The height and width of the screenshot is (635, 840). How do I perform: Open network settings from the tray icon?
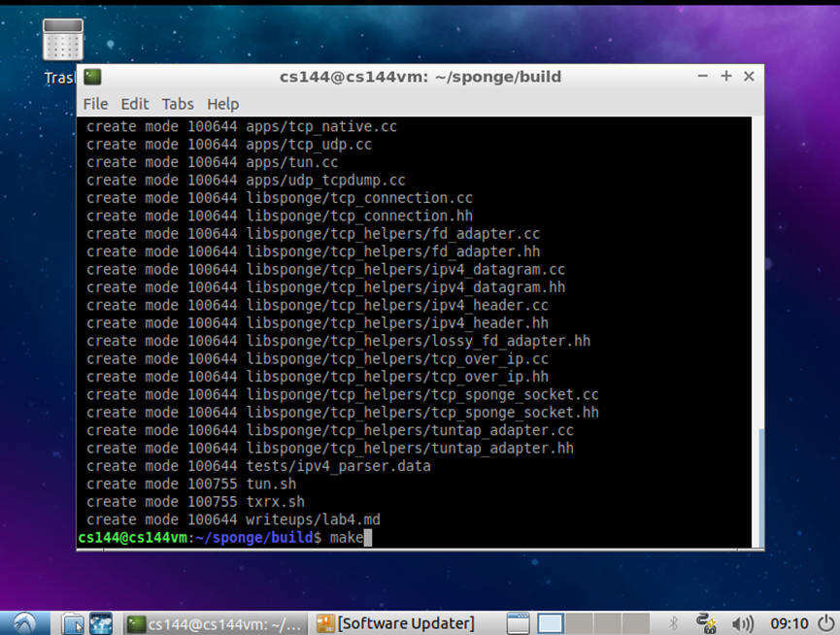click(705, 623)
